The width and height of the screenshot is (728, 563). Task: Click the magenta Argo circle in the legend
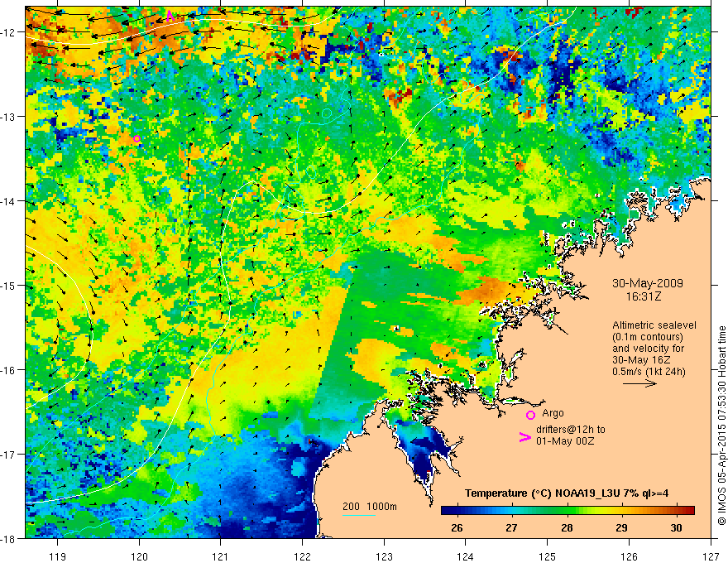[530, 415]
